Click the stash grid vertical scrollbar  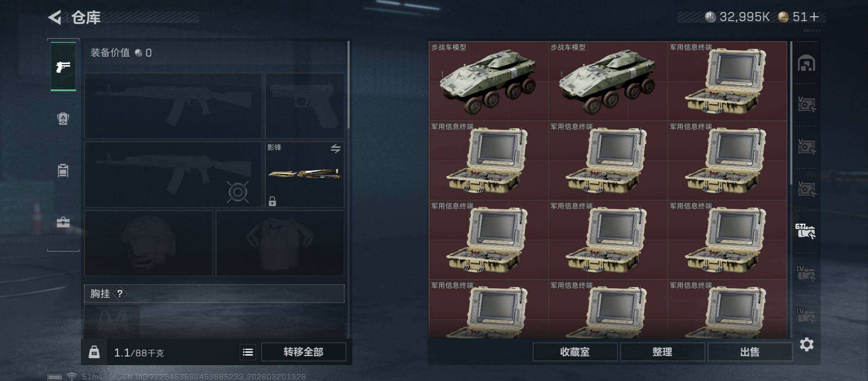pos(791,113)
